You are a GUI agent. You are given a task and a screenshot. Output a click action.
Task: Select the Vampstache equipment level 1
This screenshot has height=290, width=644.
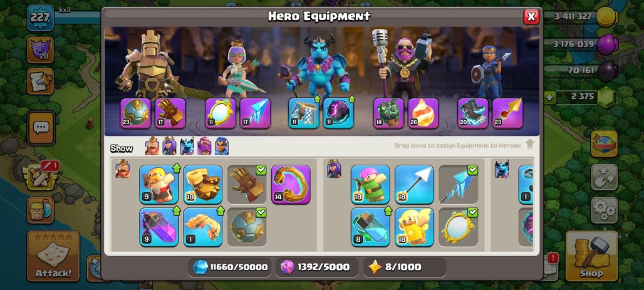click(x=202, y=227)
